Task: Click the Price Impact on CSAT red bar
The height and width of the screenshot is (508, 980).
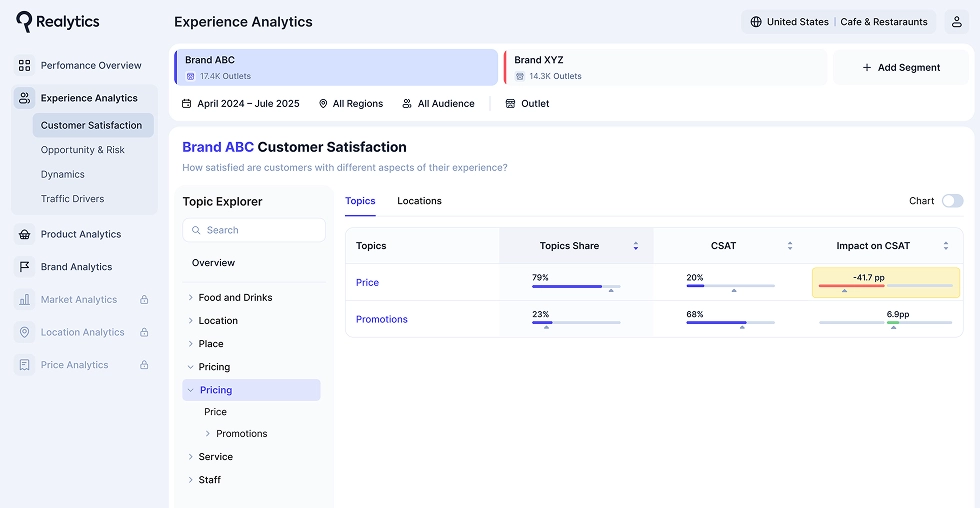Action: click(851, 286)
